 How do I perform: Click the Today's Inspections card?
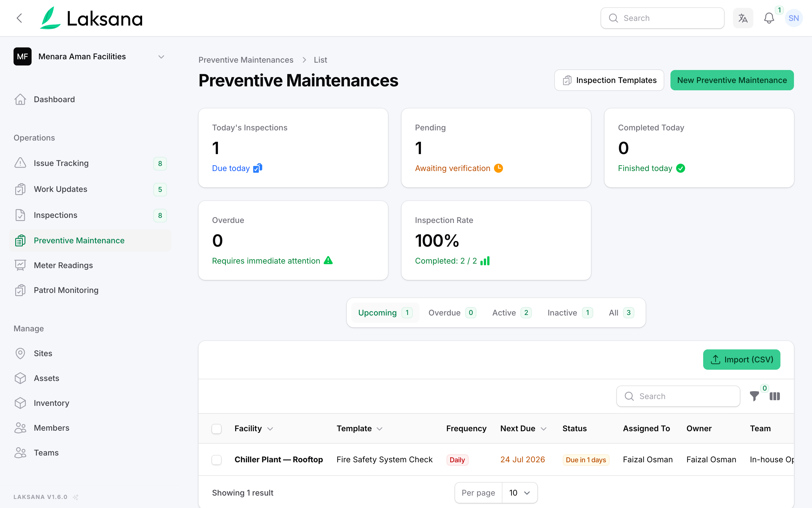point(293,148)
